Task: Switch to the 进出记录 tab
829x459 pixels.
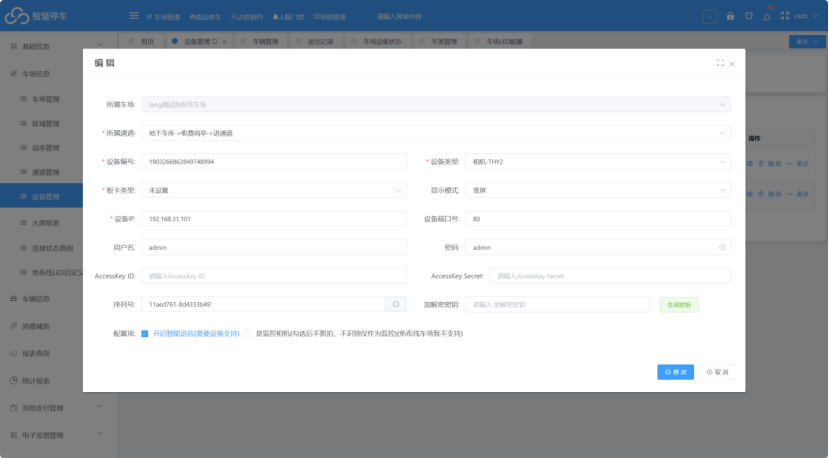Action: click(315, 41)
